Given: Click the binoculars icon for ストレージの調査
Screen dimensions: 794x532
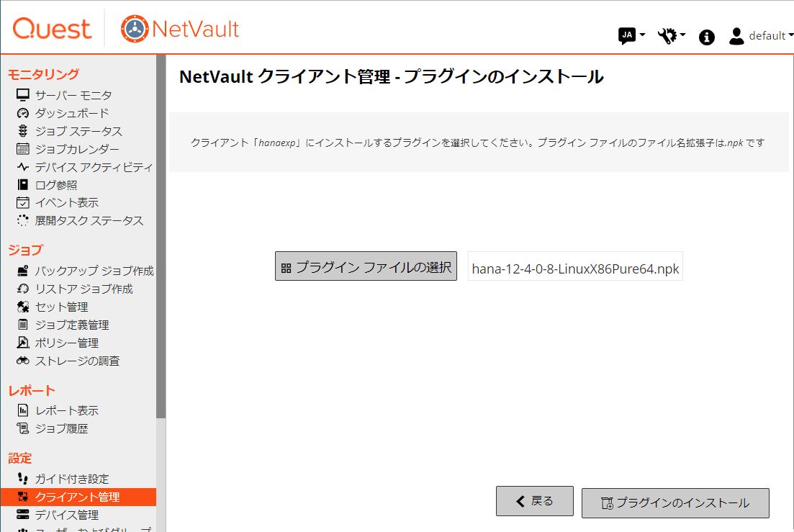Looking at the screenshot, I should (x=23, y=361).
